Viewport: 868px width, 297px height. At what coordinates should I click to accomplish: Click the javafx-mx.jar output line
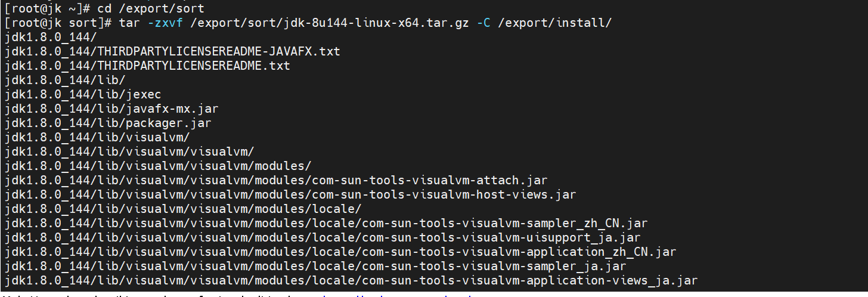pyautogui.click(x=111, y=109)
